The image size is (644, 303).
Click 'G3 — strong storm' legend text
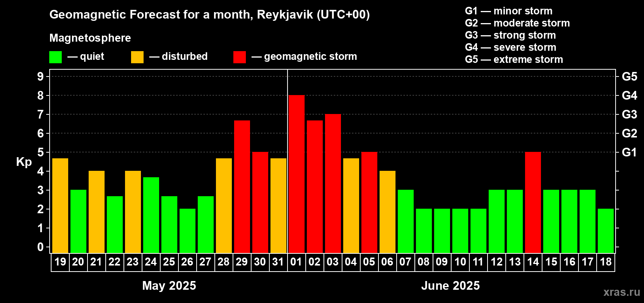tap(511, 35)
